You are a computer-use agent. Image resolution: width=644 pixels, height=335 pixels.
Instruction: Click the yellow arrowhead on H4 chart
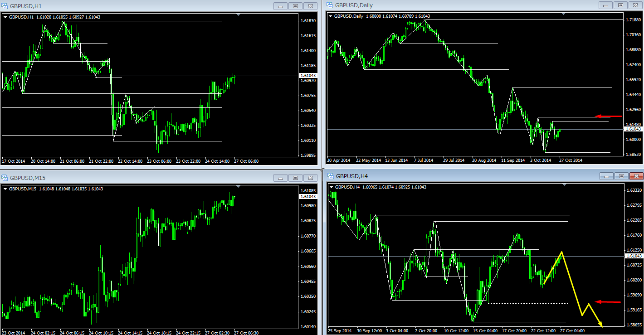point(601,324)
